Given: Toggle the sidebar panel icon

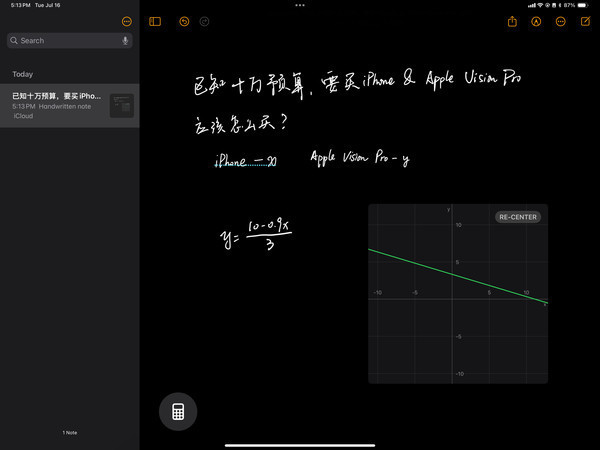Looking at the screenshot, I should pos(155,21).
